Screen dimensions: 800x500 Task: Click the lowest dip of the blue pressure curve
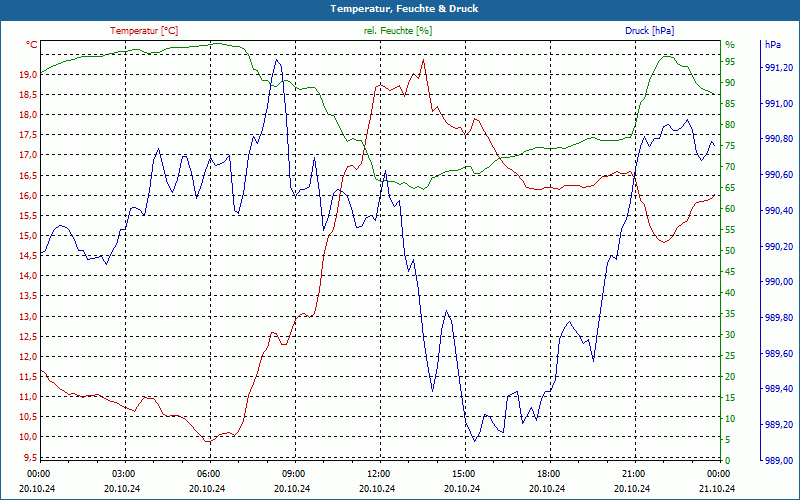point(474,441)
